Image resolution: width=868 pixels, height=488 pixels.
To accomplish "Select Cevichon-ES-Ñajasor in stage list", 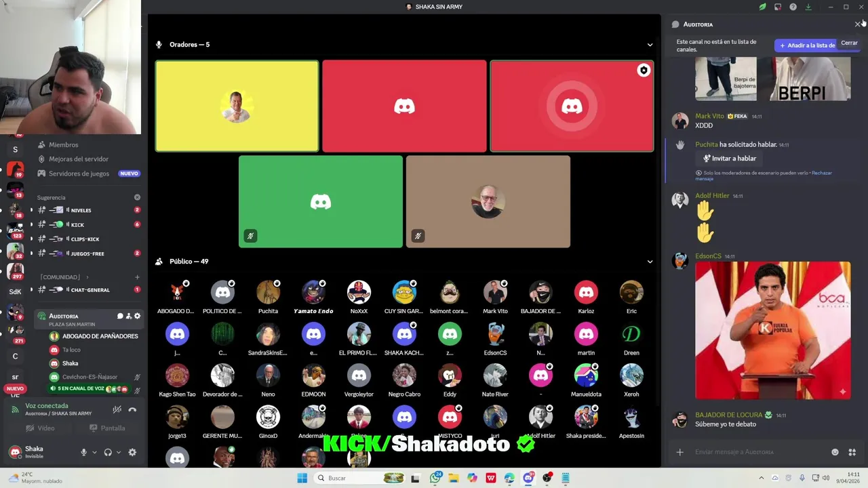I will tap(94, 377).
